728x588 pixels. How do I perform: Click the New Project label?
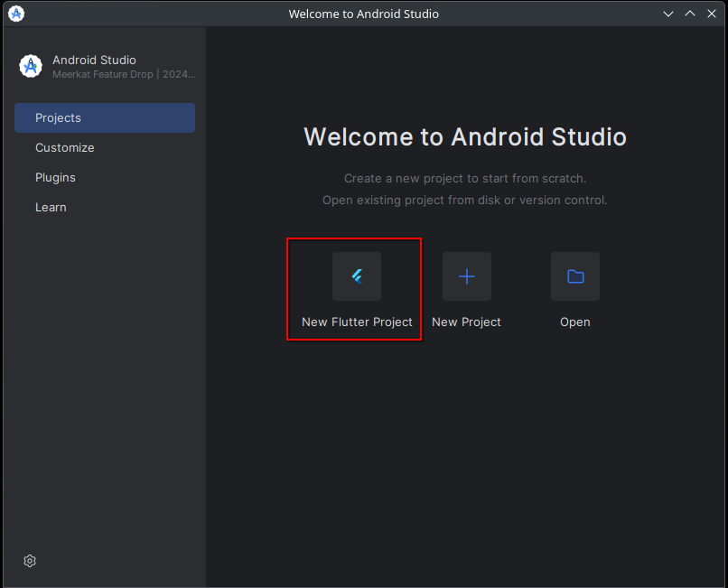click(467, 322)
